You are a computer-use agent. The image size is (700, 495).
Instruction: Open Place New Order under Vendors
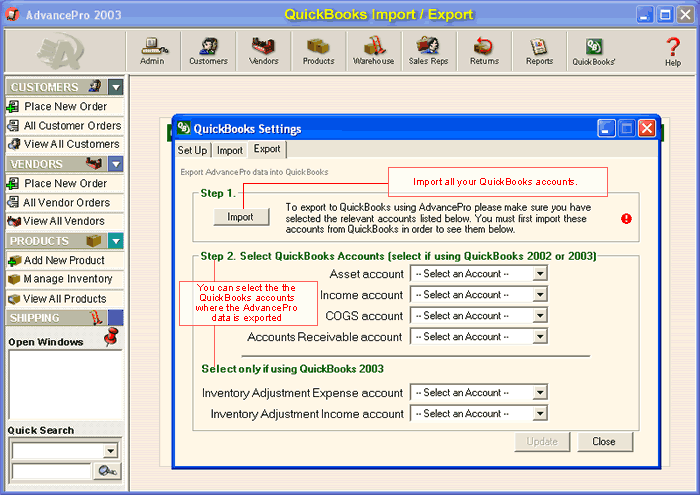tap(64, 183)
